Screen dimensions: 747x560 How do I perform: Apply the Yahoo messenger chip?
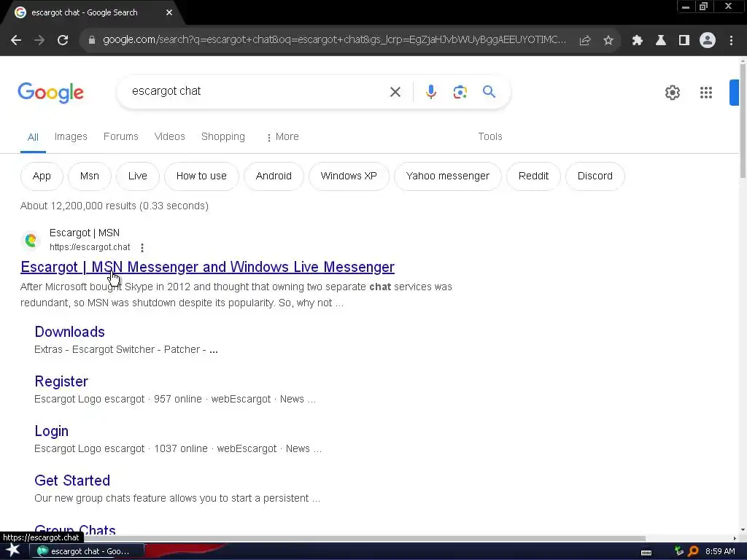click(x=448, y=176)
